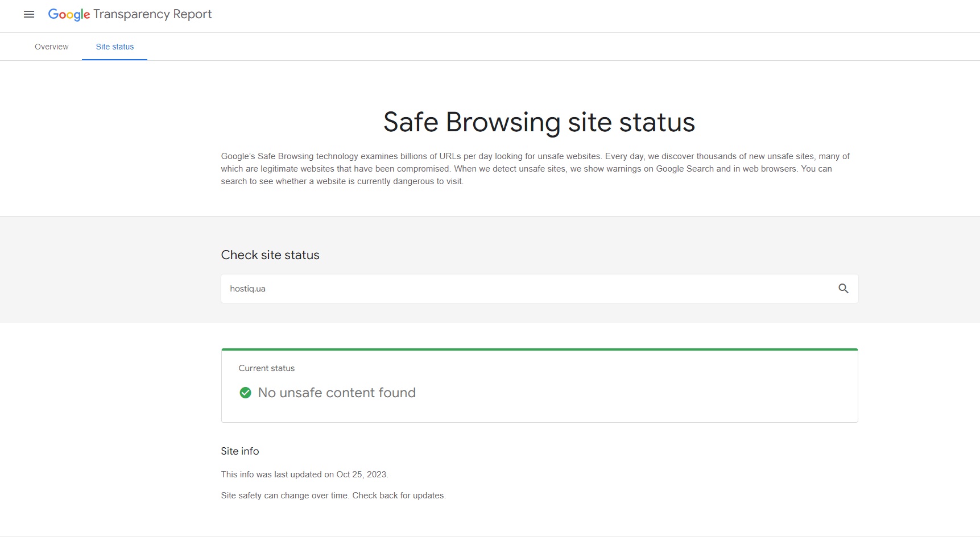Select the Site status tab
The image size is (980, 537).
pyautogui.click(x=114, y=47)
